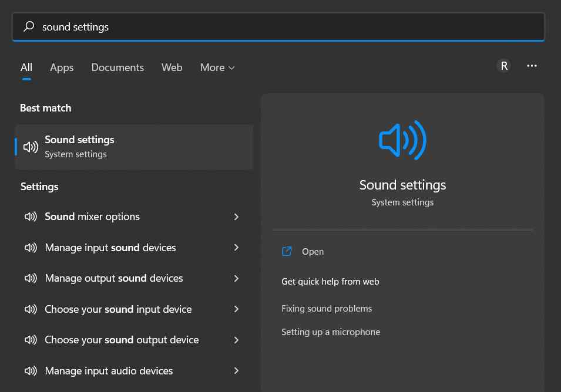Click the large blue speaker icon in preview pane
Screen dimensions: 561x392
(x=402, y=140)
